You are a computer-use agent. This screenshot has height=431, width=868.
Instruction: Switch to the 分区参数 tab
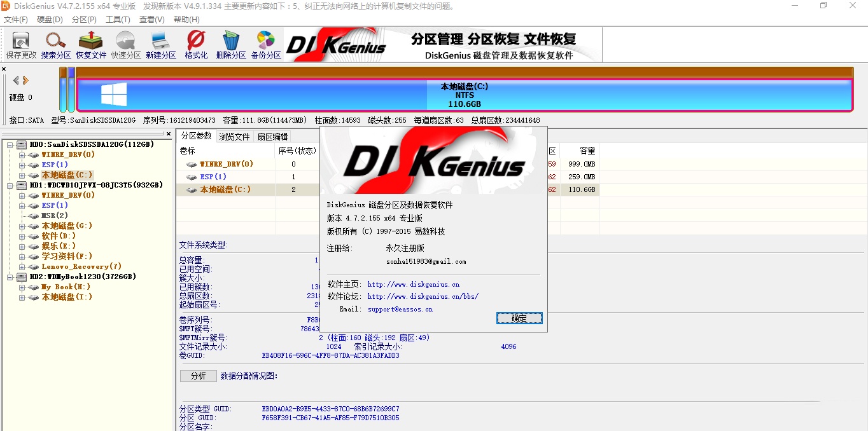[x=196, y=136]
